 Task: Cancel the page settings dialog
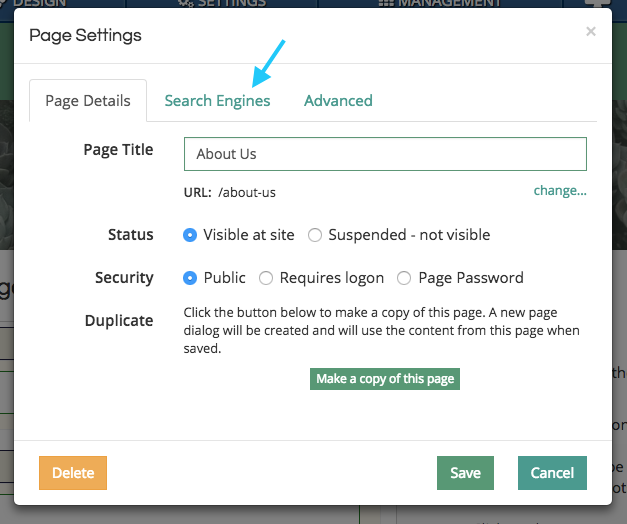[x=552, y=473]
